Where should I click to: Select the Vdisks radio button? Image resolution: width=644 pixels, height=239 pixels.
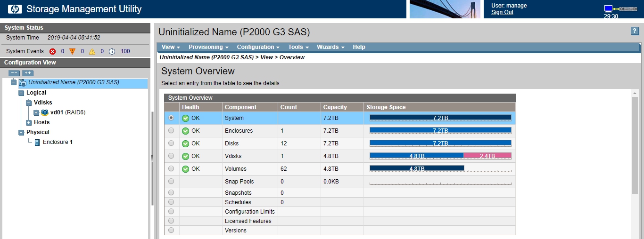pyautogui.click(x=171, y=156)
